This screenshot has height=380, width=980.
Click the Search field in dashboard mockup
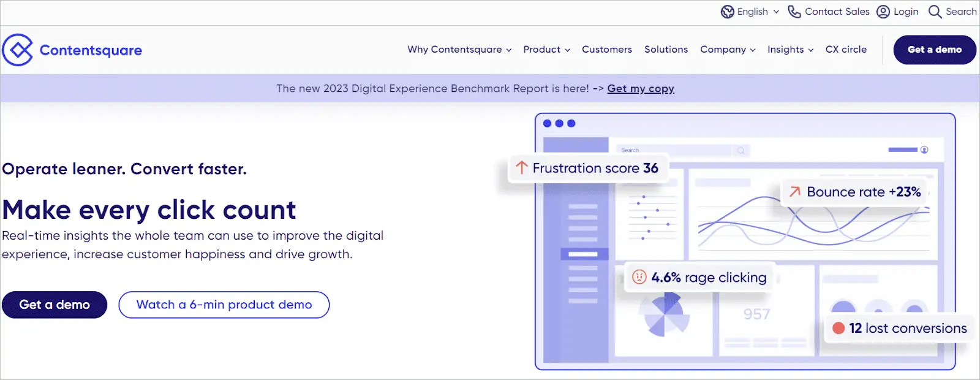click(x=683, y=150)
